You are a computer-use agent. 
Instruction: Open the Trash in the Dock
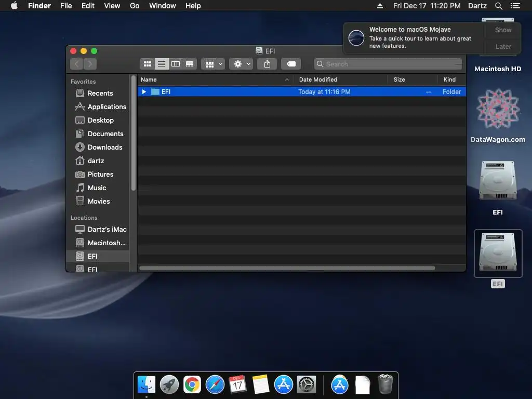(x=385, y=384)
